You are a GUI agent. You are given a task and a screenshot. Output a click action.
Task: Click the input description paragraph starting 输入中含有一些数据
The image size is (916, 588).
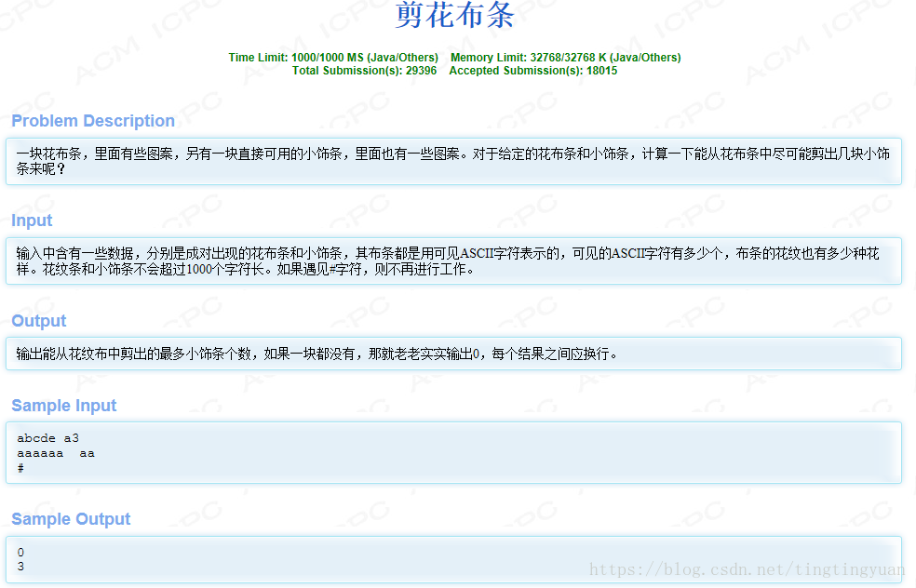coord(448,261)
